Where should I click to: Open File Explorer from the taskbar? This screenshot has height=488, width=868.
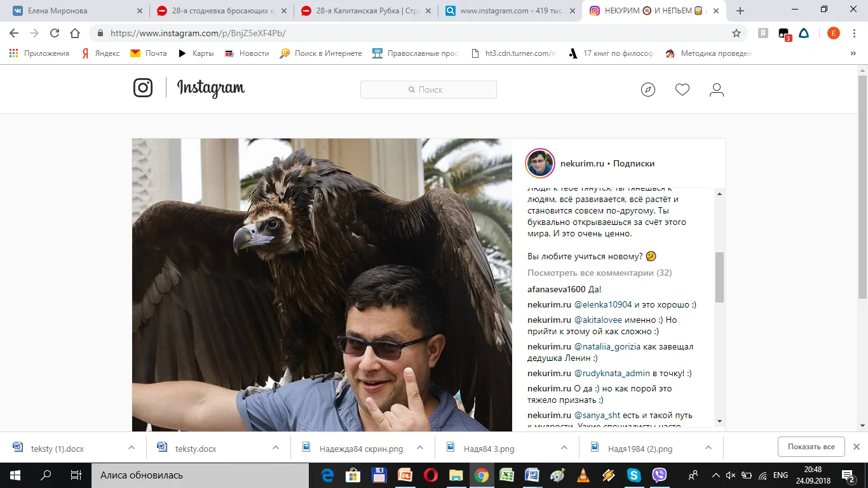click(x=456, y=475)
